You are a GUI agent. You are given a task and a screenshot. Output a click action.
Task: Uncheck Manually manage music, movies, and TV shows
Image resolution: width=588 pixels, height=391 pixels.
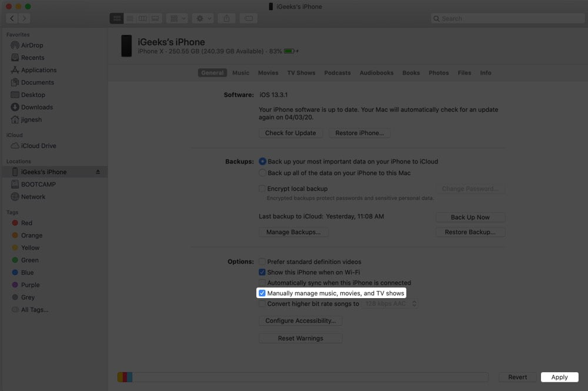(x=262, y=293)
